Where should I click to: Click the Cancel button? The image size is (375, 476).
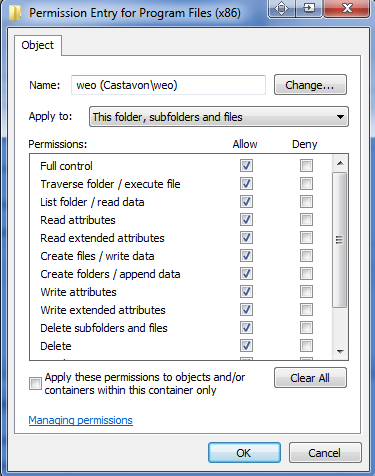[x=325, y=453]
